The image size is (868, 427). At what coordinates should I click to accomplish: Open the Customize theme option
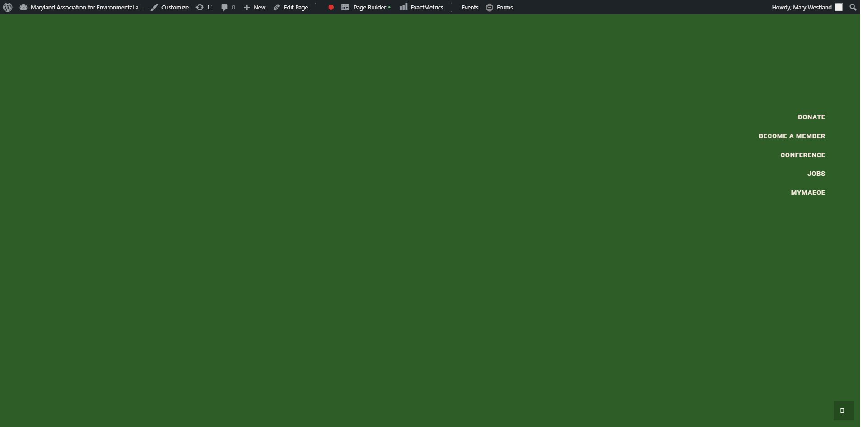click(170, 7)
